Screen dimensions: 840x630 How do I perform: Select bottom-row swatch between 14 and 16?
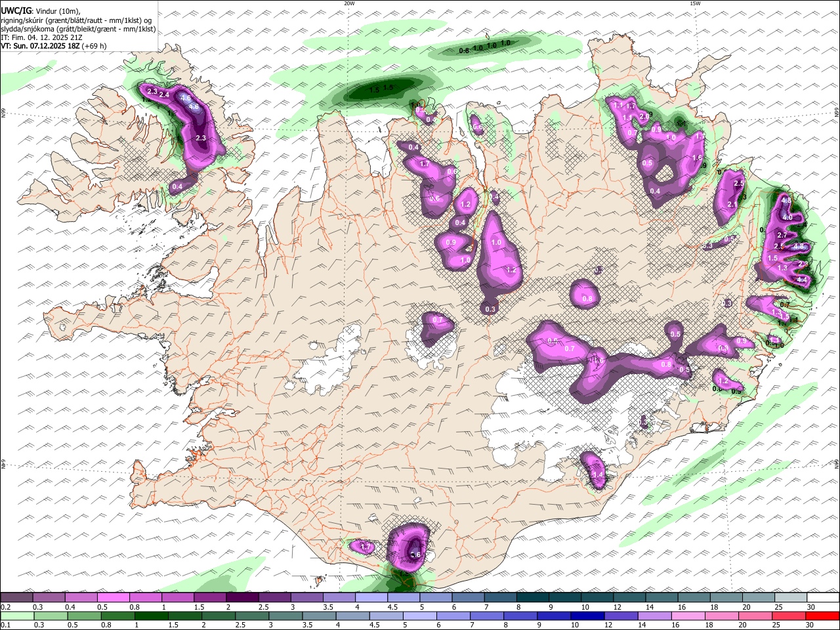655,616
